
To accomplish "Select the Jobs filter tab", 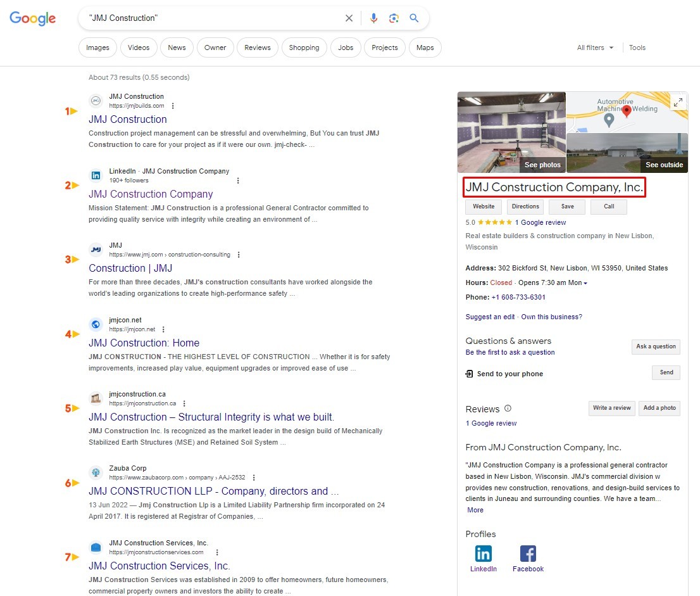I will tap(346, 48).
